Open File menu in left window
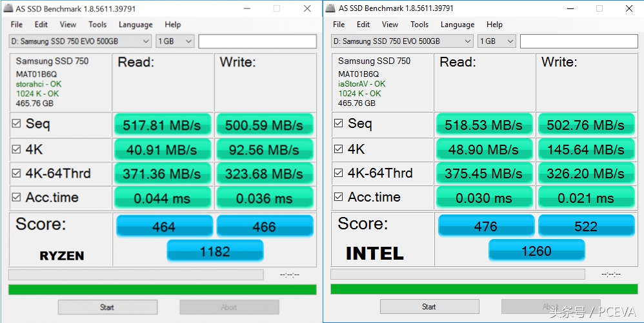This screenshot has width=644, height=323. [x=17, y=25]
